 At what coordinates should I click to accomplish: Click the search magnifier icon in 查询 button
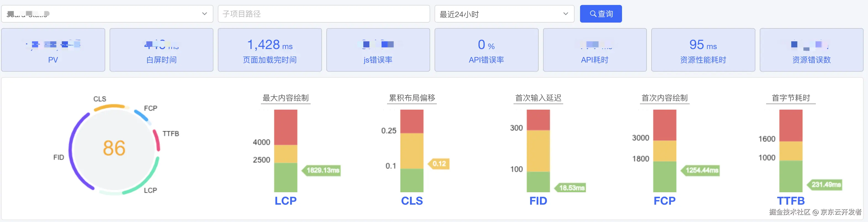593,14
